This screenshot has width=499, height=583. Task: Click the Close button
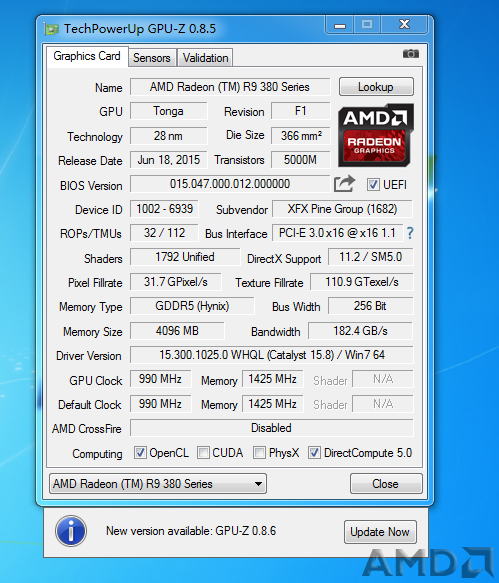point(386,484)
